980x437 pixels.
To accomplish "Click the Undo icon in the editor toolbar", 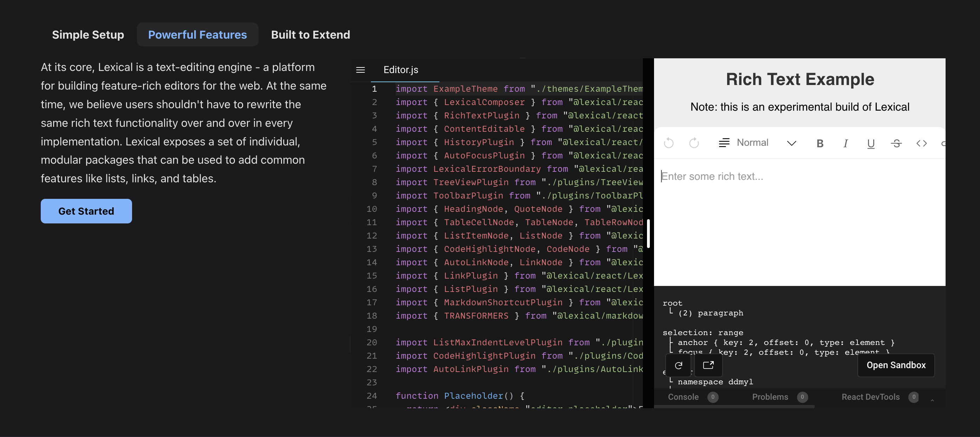I will click(668, 143).
